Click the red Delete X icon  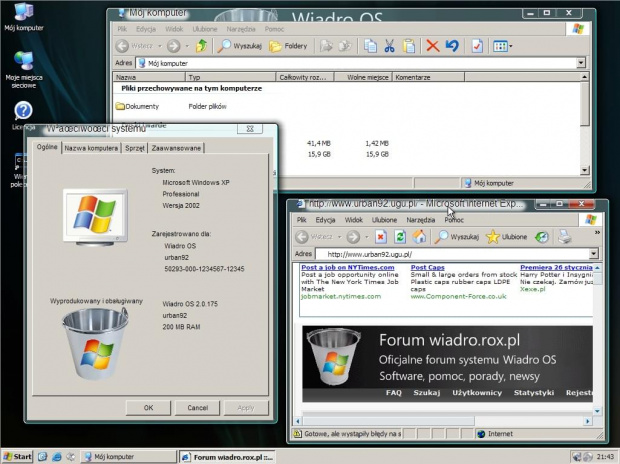tap(433, 46)
